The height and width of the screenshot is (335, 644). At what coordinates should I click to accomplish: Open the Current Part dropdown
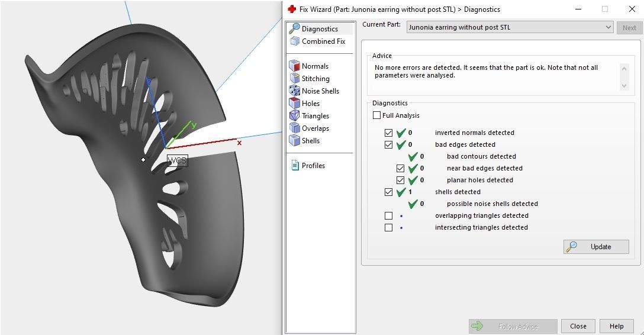(510, 27)
